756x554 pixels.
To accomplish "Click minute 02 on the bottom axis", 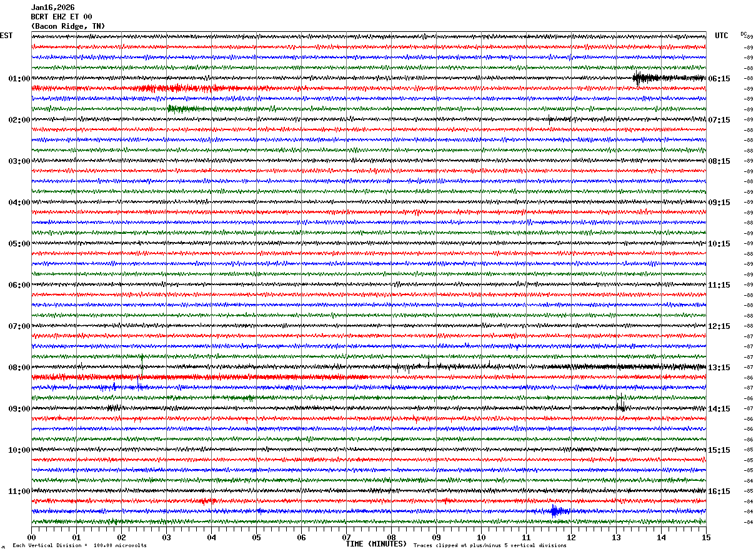I will point(121,537).
